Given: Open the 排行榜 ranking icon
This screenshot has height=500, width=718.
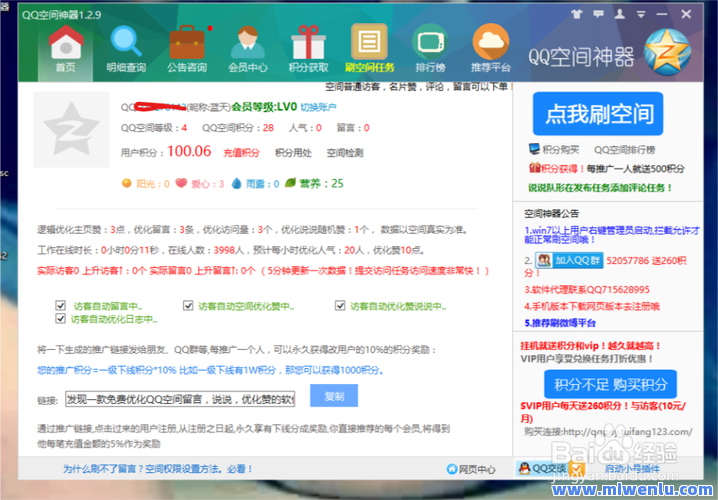Looking at the screenshot, I should point(430,48).
